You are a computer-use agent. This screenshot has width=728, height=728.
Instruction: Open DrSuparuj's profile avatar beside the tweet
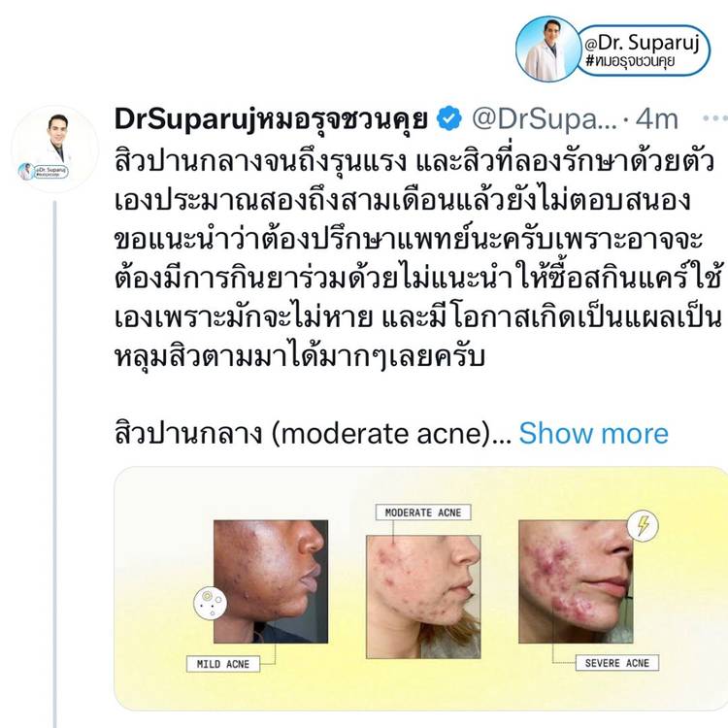click(x=54, y=149)
